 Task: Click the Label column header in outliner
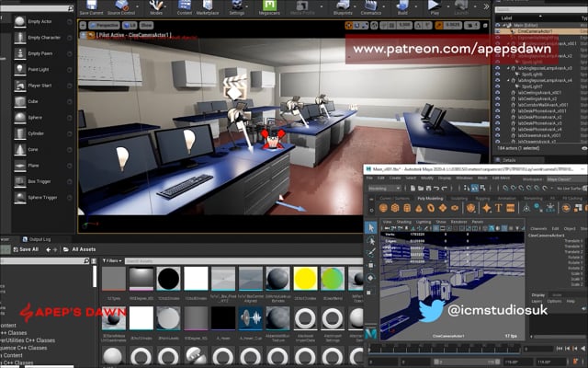[x=506, y=17]
